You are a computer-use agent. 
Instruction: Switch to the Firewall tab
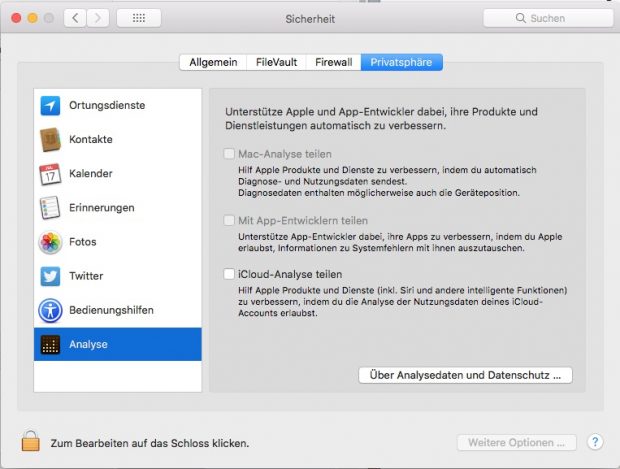coord(333,62)
